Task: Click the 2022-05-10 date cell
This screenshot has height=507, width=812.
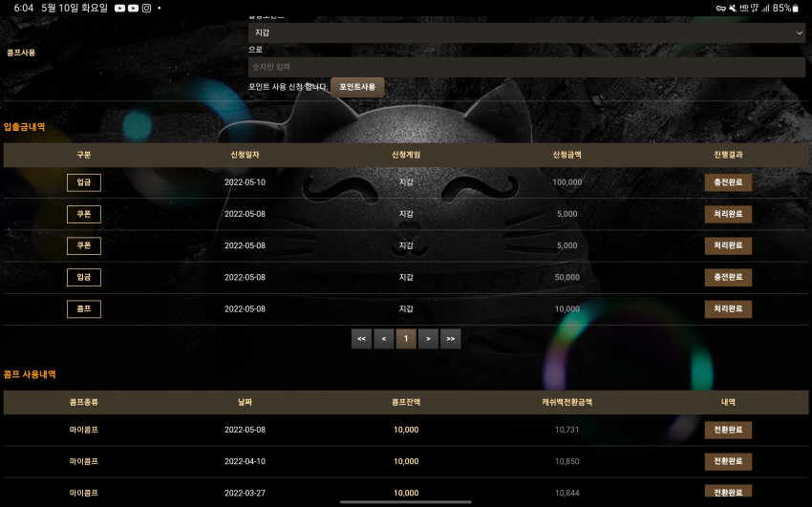Action: pos(245,182)
